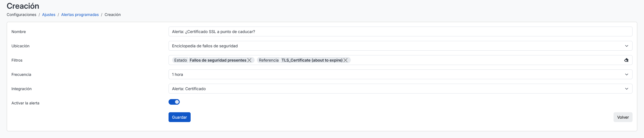The height and width of the screenshot is (138, 644).
Task: Click the Creación breadcrumb item
Action: 113,15
